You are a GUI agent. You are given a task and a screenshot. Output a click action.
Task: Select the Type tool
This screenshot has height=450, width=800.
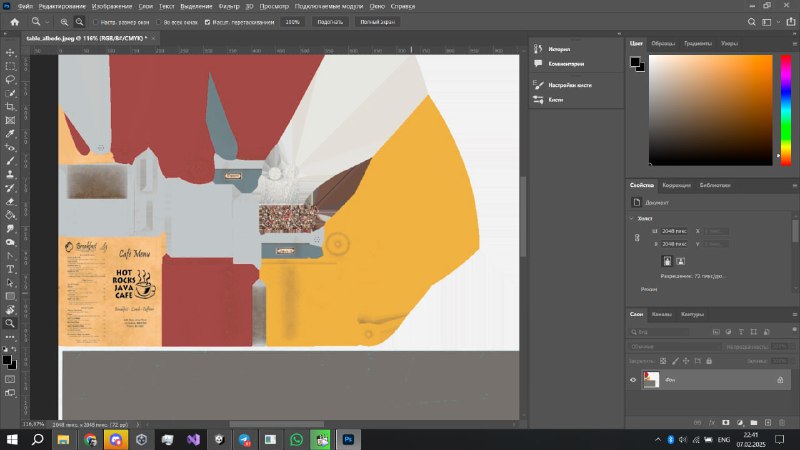pyautogui.click(x=10, y=269)
